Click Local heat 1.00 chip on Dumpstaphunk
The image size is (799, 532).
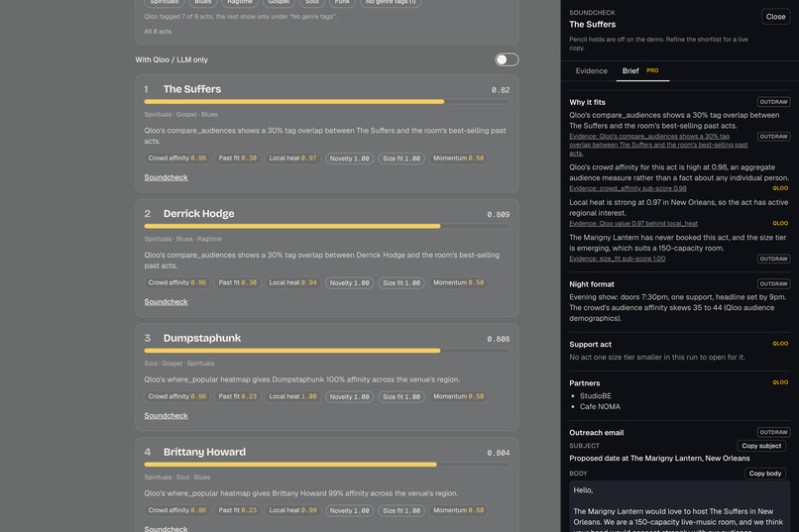point(293,396)
